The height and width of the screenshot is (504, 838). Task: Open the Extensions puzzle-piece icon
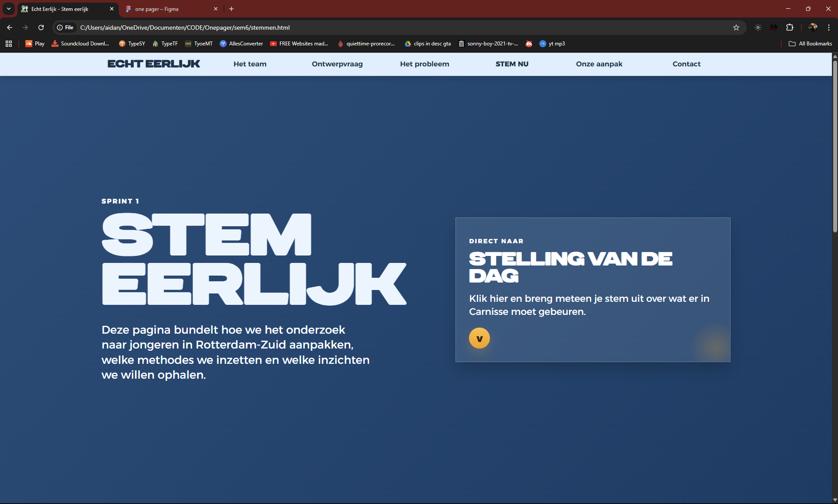point(790,28)
